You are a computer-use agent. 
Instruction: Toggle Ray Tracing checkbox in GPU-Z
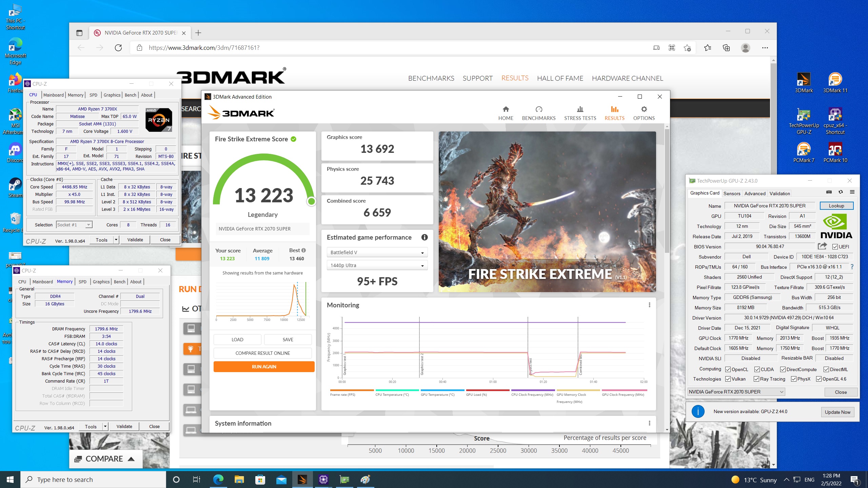pyautogui.click(x=756, y=379)
